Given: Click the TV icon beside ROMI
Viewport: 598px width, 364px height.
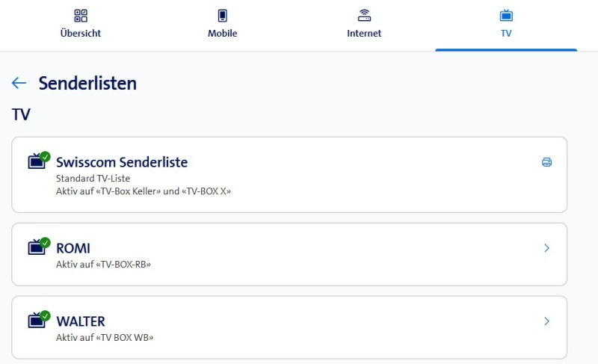Looking at the screenshot, I should (37, 247).
